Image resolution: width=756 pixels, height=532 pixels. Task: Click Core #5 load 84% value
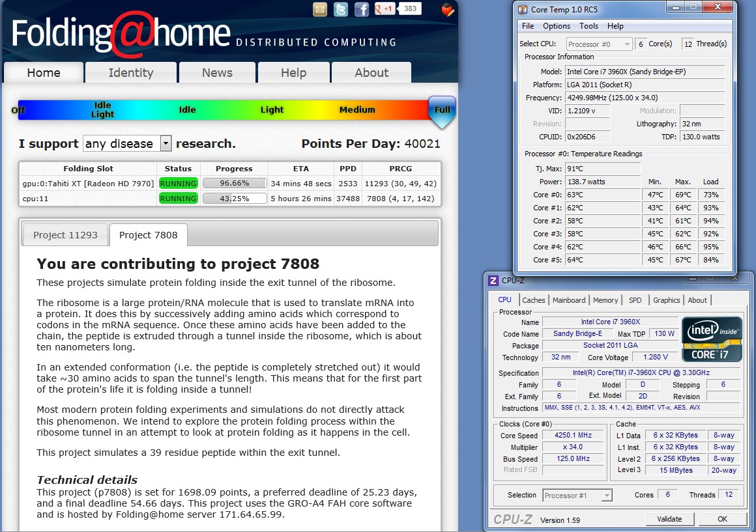(x=711, y=260)
